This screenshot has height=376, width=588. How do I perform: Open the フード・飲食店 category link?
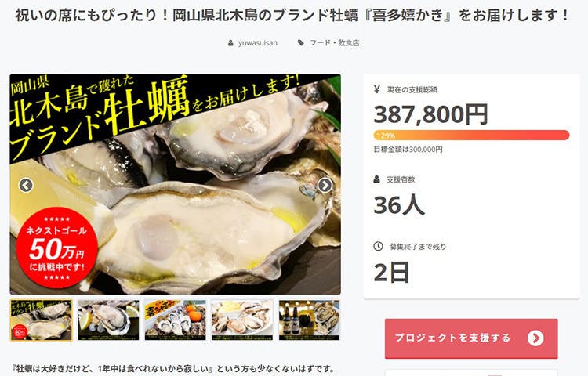[x=334, y=43]
